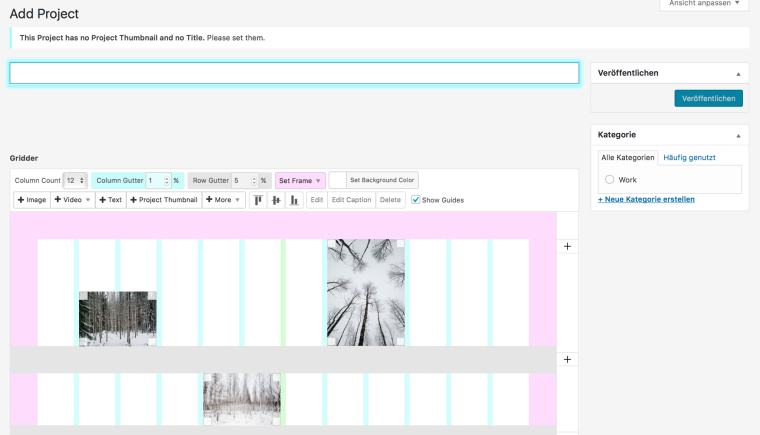Click the align bottom icon
Image resolution: width=760 pixels, height=435 pixels.
click(x=294, y=200)
